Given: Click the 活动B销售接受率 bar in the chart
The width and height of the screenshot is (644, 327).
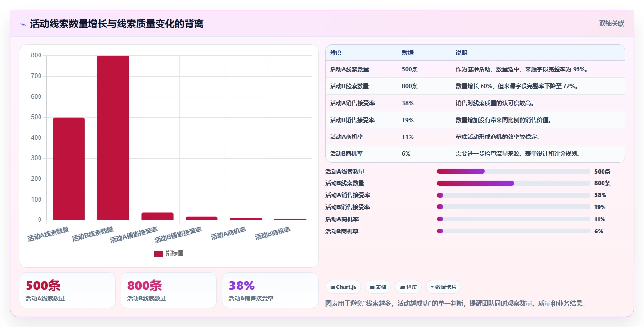Looking at the screenshot, I should (202, 218).
